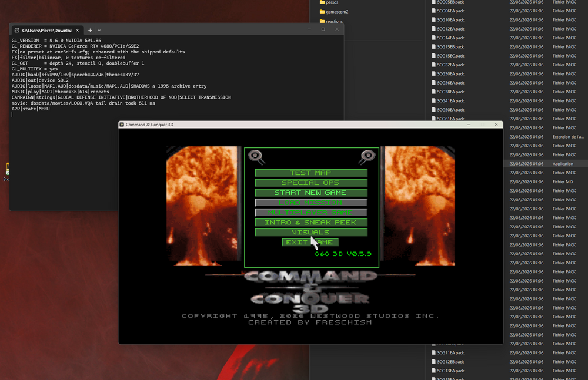Screen dimensions: 588x380
Task: Click the MUSIC|play|MAP1 terminal line
Action: pyautogui.click(x=60, y=92)
